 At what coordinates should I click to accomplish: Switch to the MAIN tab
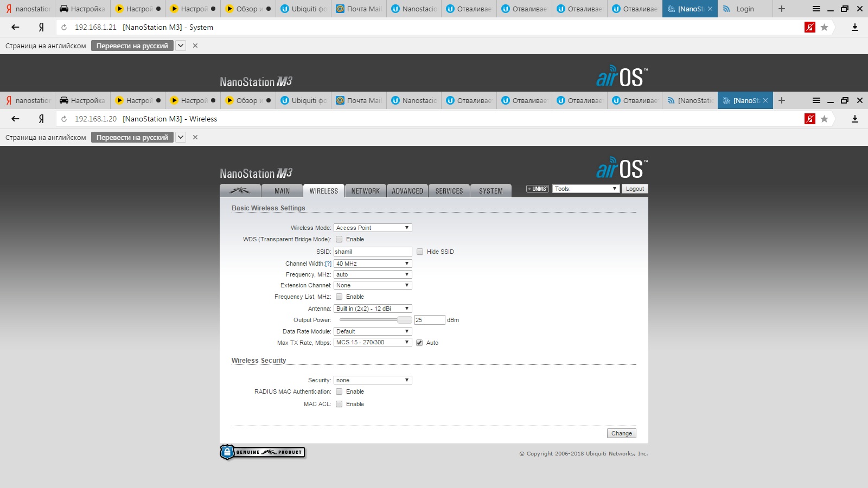click(282, 191)
